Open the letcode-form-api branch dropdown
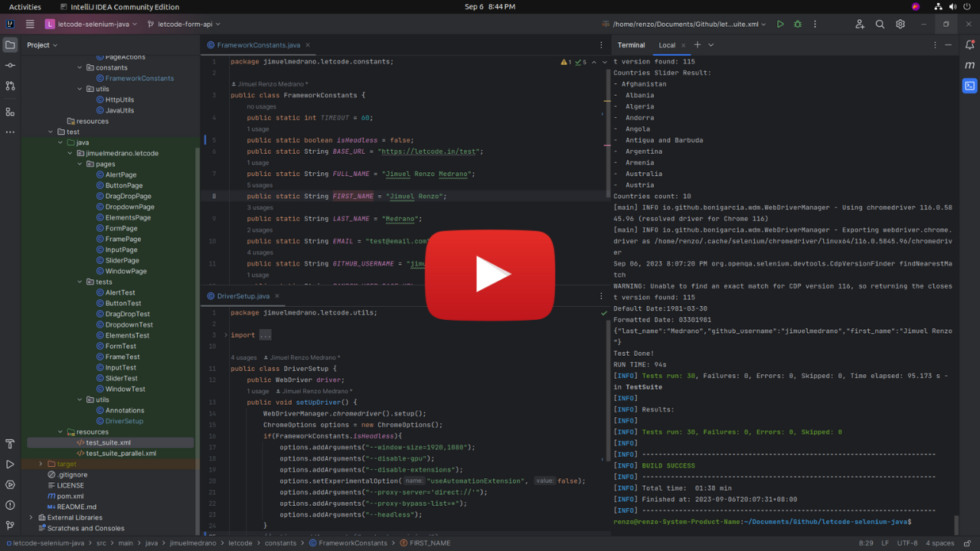980x551 pixels. [184, 24]
